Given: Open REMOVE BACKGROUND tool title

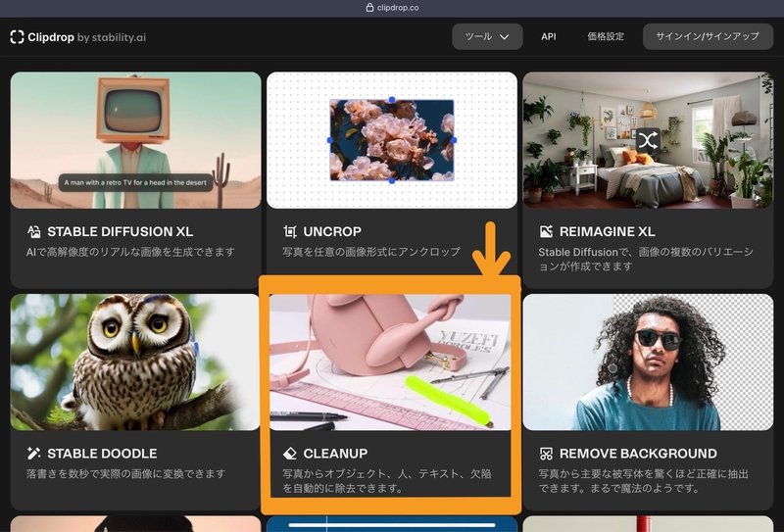Looking at the screenshot, I should click(x=638, y=454).
